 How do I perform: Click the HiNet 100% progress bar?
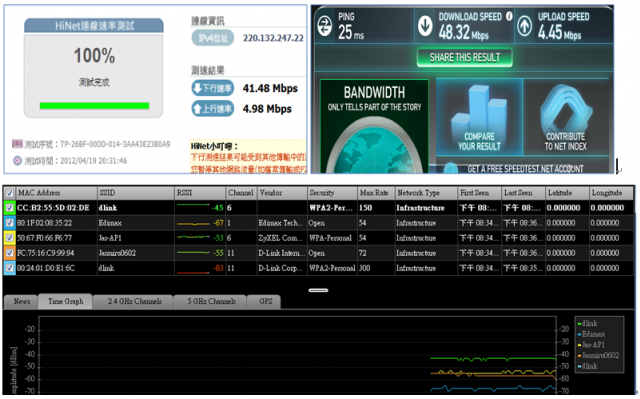pos(94,106)
